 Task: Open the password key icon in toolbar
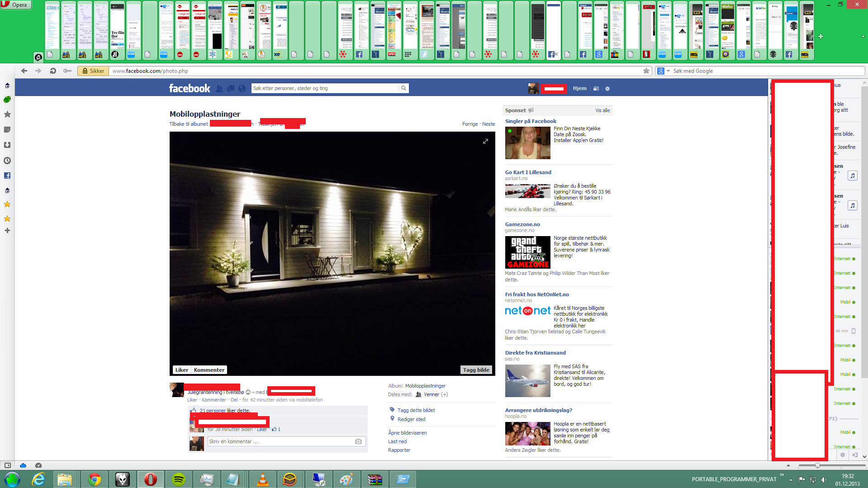pyautogui.click(x=67, y=71)
